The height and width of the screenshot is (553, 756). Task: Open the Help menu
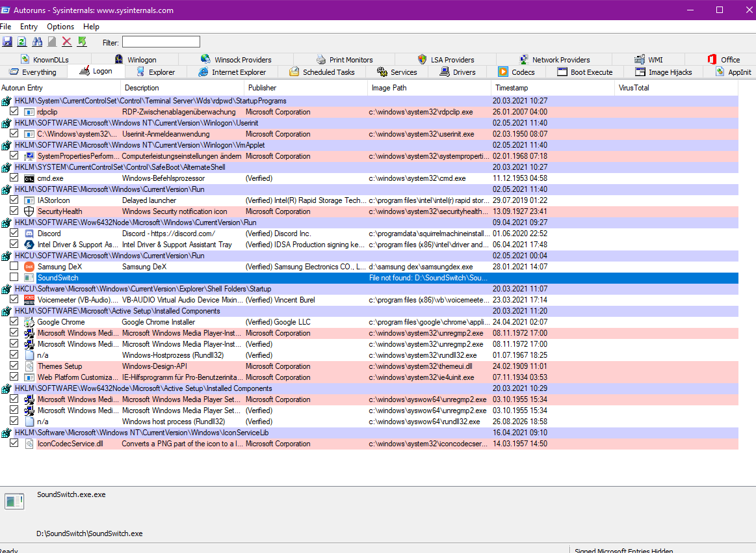point(91,27)
